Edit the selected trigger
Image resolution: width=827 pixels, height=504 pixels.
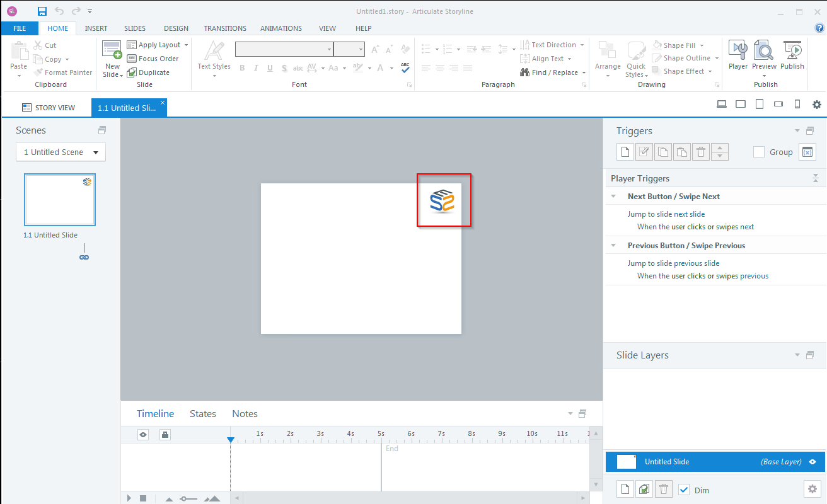click(644, 152)
